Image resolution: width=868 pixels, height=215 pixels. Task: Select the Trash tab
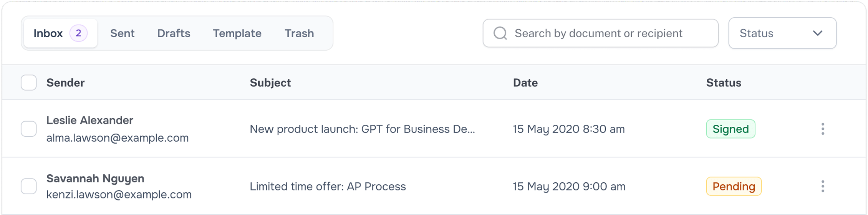click(x=299, y=33)
